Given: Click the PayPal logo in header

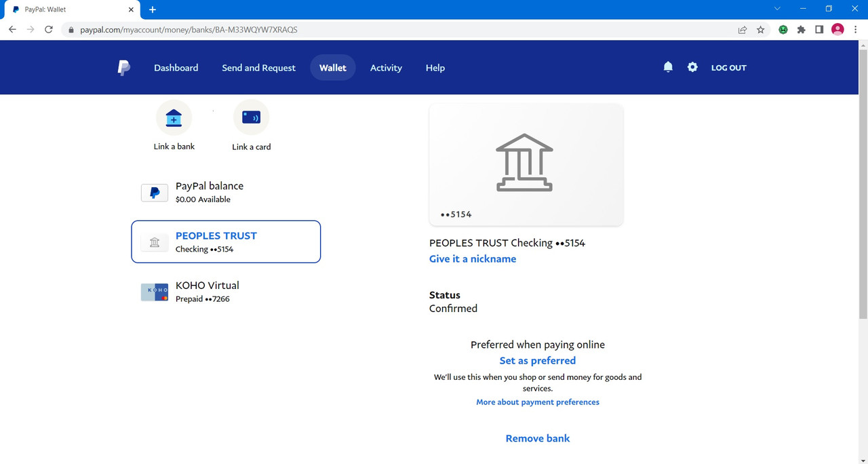Looking at the screenshot, I should coord(124,68).
